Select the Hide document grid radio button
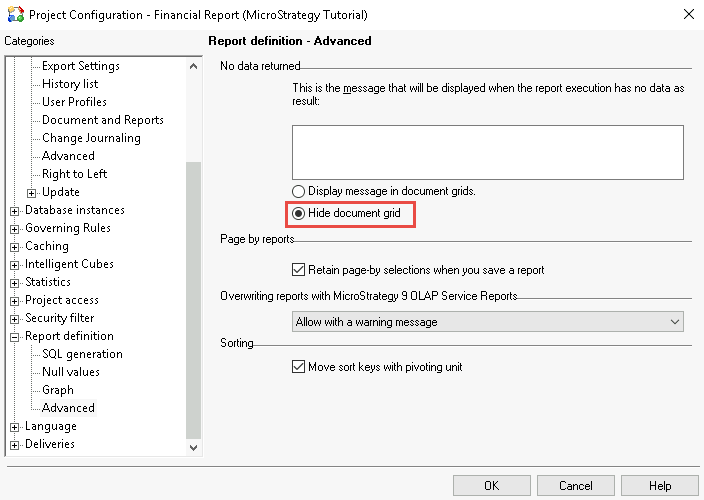 pyautogui.click(x=298, y=213)
